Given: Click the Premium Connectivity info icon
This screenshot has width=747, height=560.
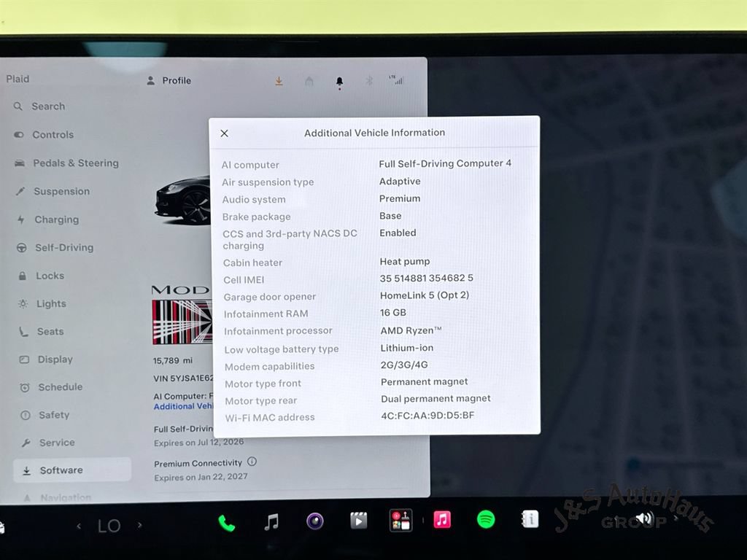Looking at the screenshot, I should (252, 462).
